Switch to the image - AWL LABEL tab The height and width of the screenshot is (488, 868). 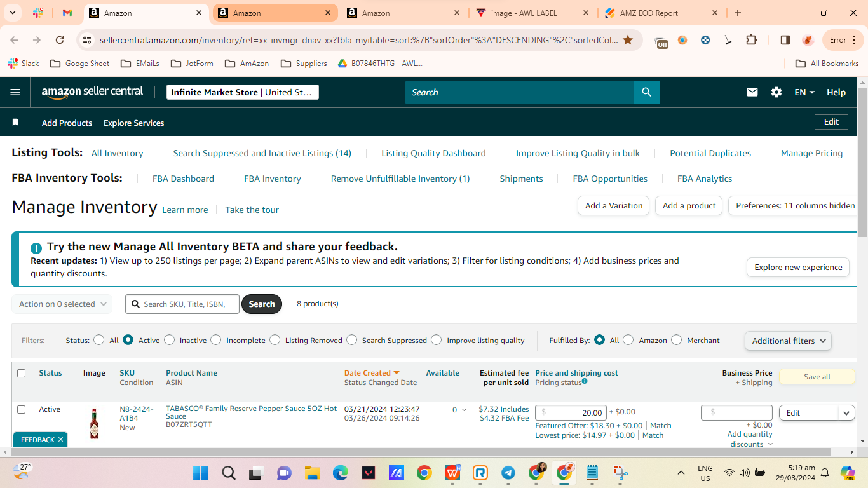coord(533,13)
